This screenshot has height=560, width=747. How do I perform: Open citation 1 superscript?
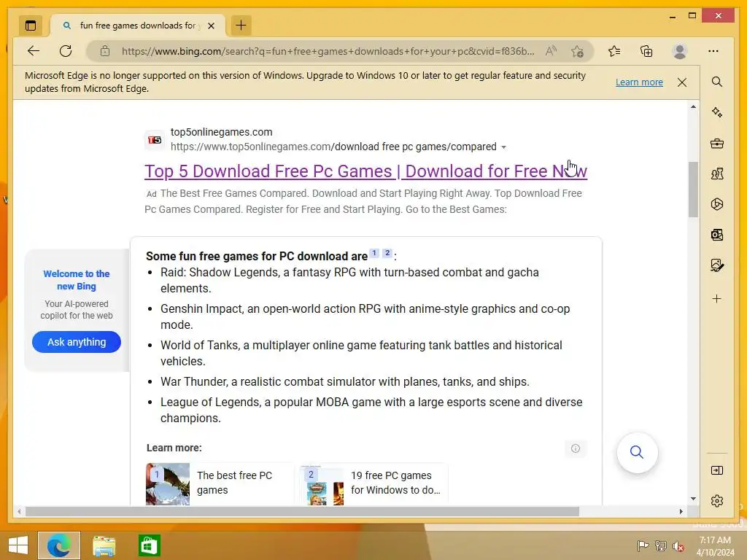(374, 253)
